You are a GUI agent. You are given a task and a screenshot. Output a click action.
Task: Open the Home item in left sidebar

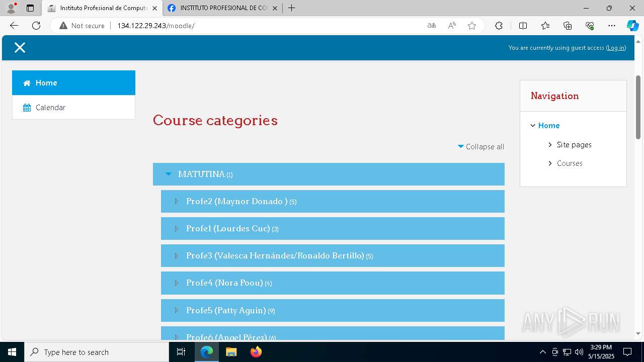(x=73, y=83)
